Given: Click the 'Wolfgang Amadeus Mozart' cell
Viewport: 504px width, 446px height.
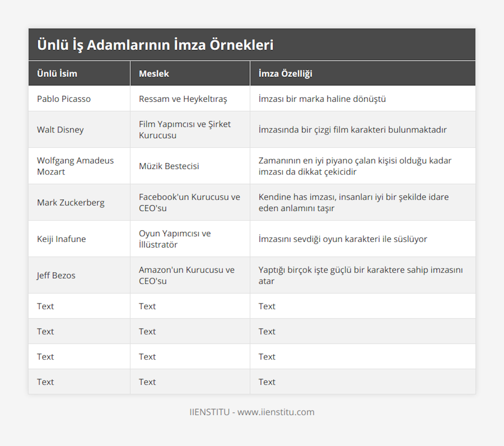Looking at the screenshot, I should (x=75, y=166).
